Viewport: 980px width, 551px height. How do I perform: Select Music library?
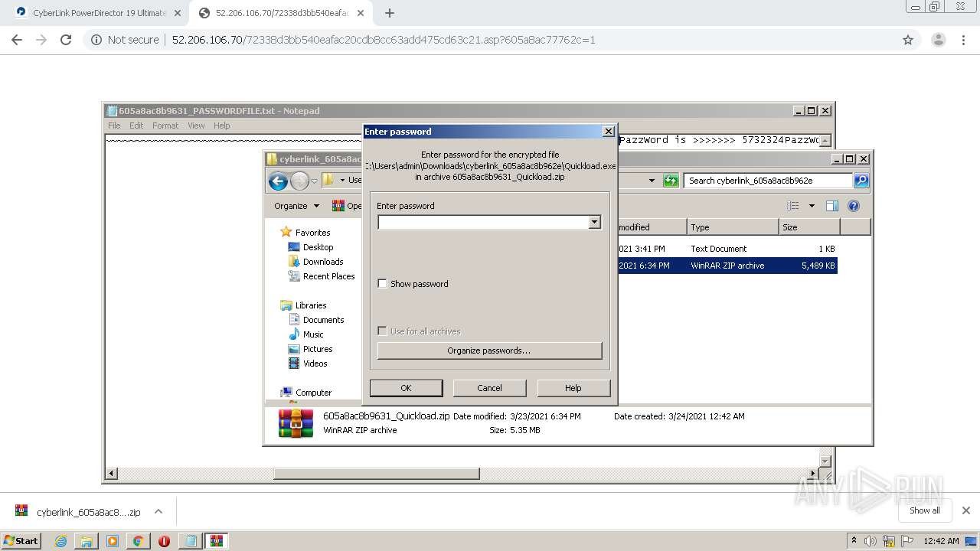tap(313, 334)
